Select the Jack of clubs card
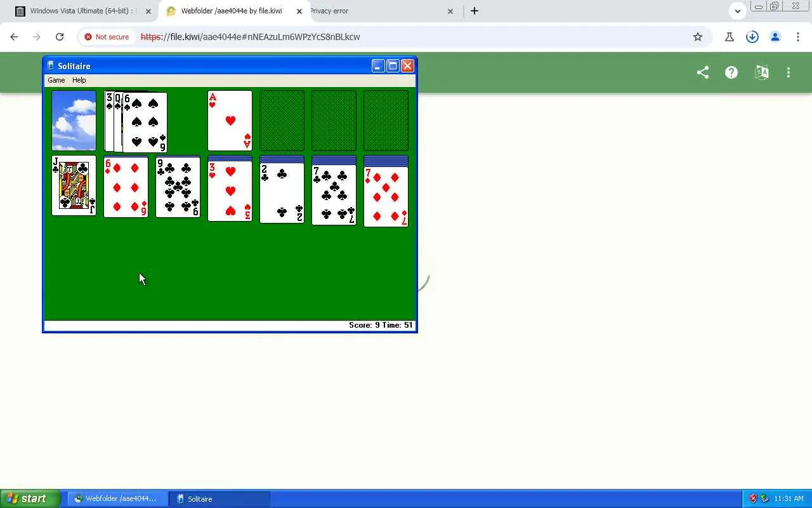The image size is (812, 508). [74, 185]
